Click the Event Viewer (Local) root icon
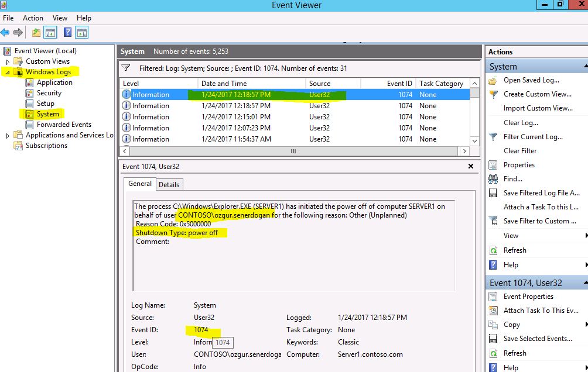Screen dimensions: 588x372 tap(7, 51)
